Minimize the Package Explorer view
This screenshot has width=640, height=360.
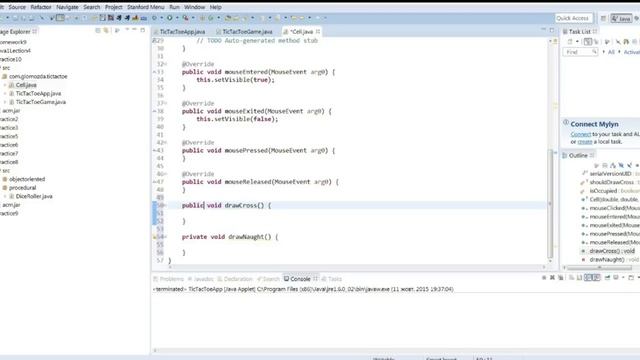134,30
